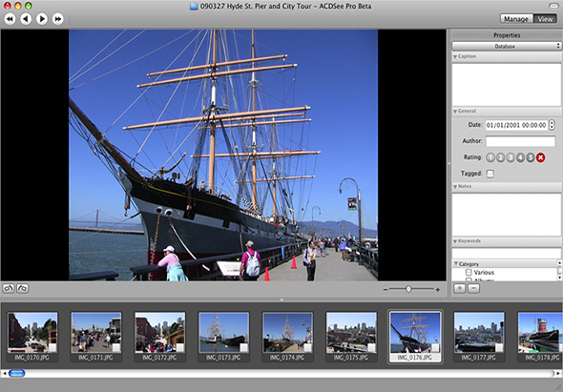
Task: Open the Database dropdown in Properties
Action: 507,46
